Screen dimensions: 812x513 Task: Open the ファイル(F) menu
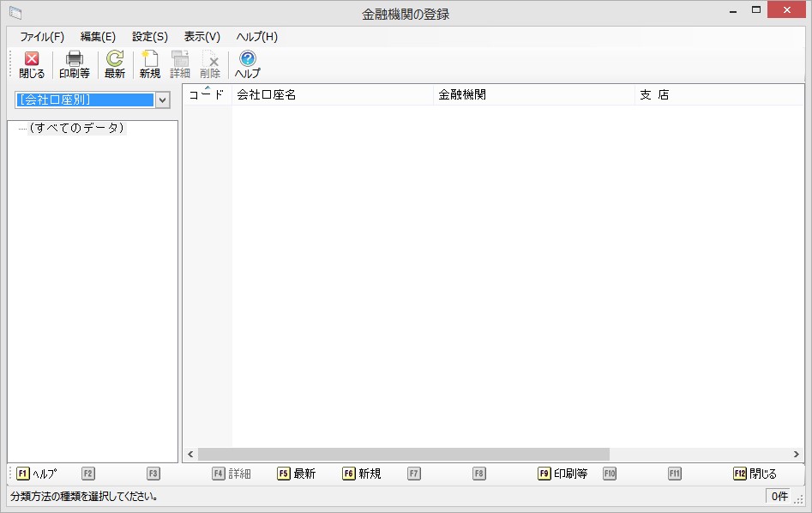coord(42,37)
